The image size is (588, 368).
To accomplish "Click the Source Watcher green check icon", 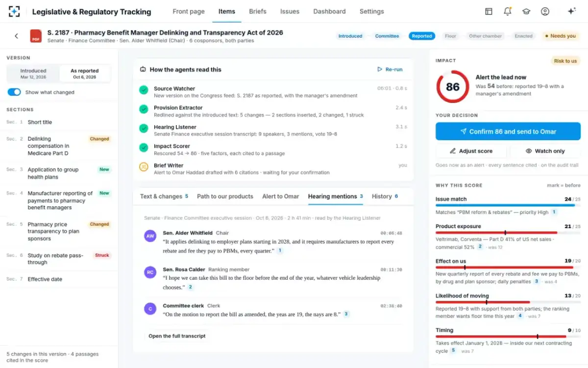I will pyautogui.click(x=144, y=90).
